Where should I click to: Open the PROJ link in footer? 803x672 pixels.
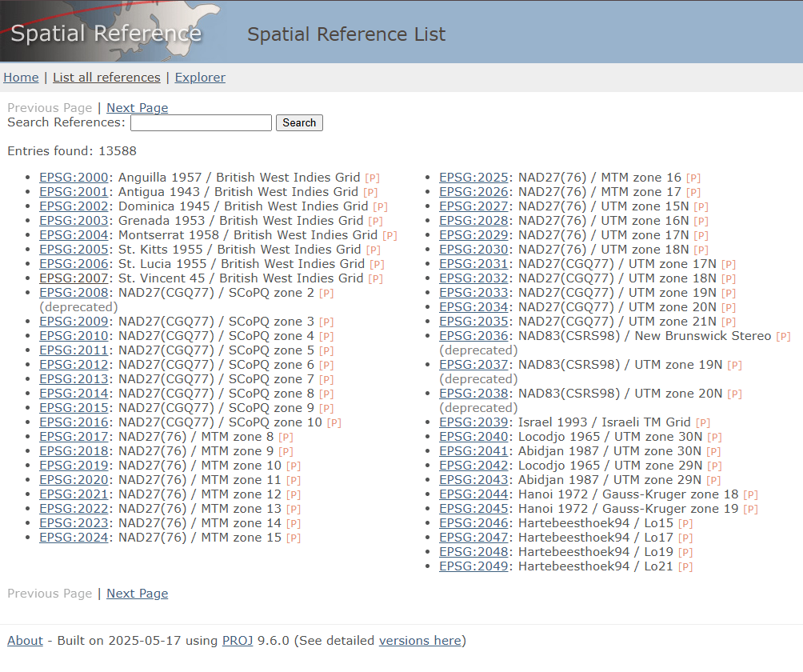click(x=238, y=641)
